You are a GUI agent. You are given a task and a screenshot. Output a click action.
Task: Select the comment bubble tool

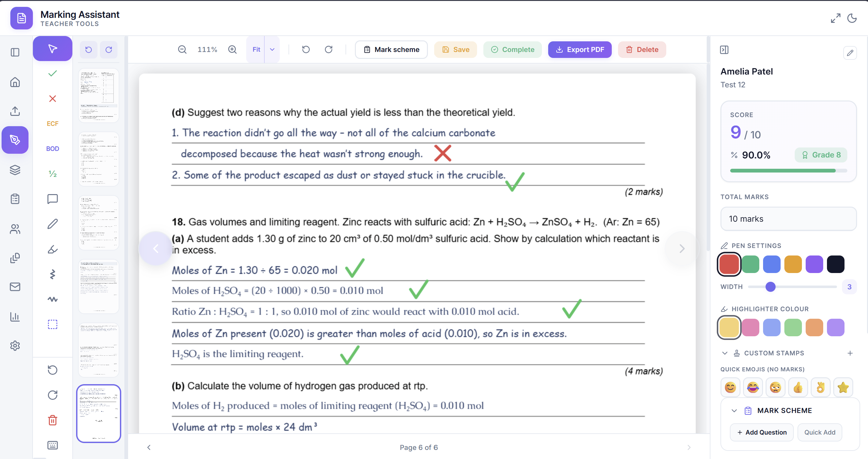52,199
